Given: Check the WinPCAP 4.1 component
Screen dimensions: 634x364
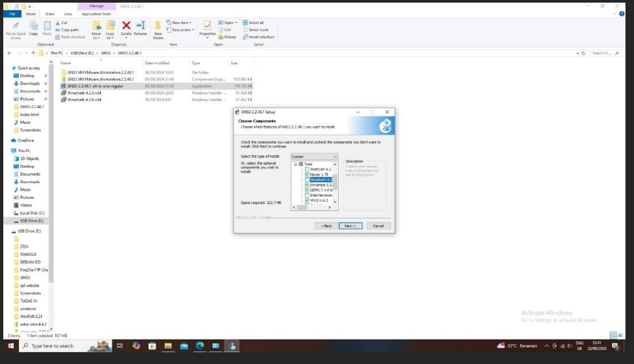Looking at the screenshot, I should tap(307, 169).
